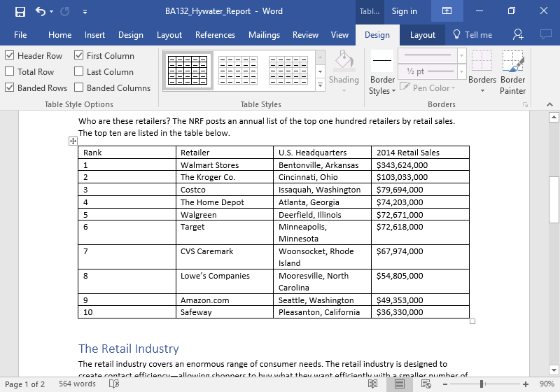This screenshot has width=560, height=392.
Task: Click the Sign in button
Action: [x=404, y=11]
